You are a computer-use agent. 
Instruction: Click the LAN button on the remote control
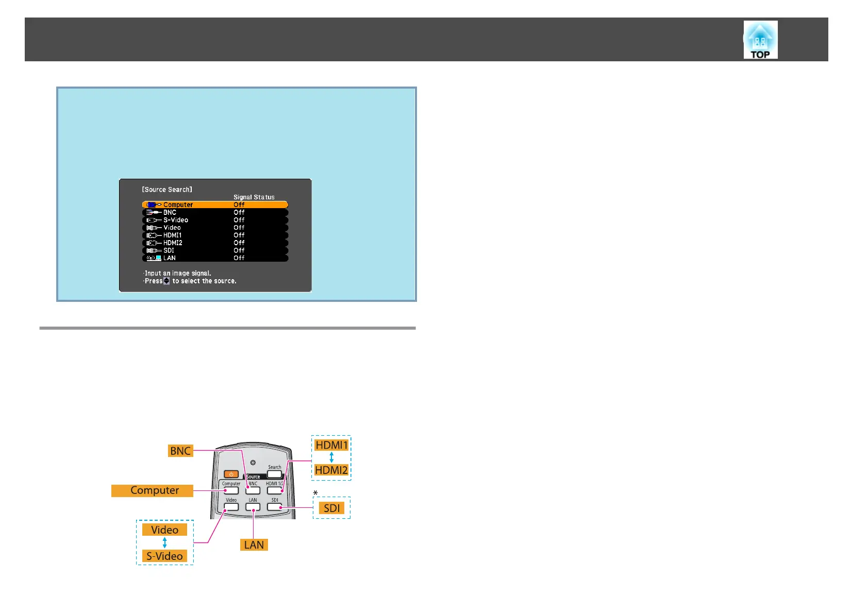[253, 507]
